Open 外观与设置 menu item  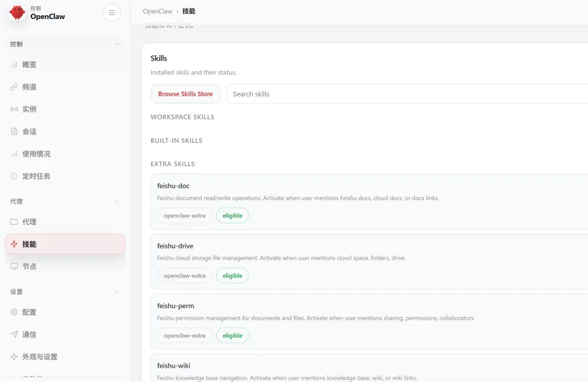(40, 357)
